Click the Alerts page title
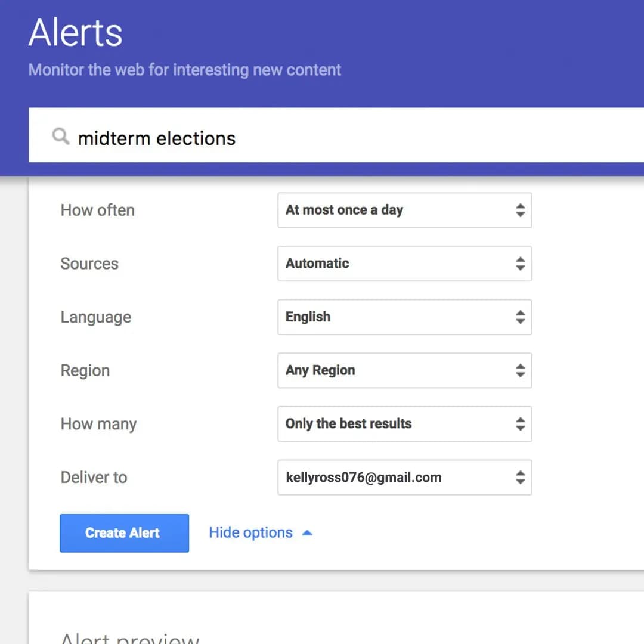The image size is (644, 644). point(75,32)
